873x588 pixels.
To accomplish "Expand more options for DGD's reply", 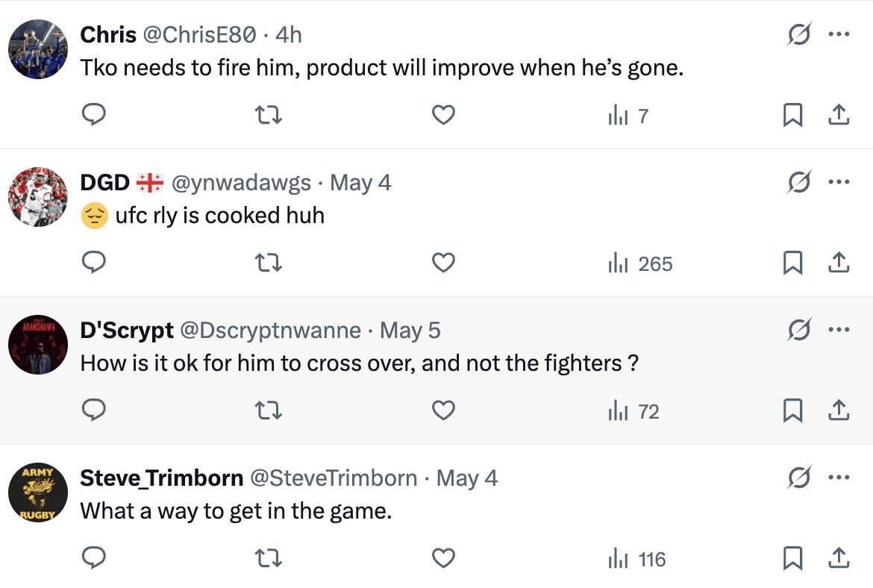I will [x=840, y=181].
